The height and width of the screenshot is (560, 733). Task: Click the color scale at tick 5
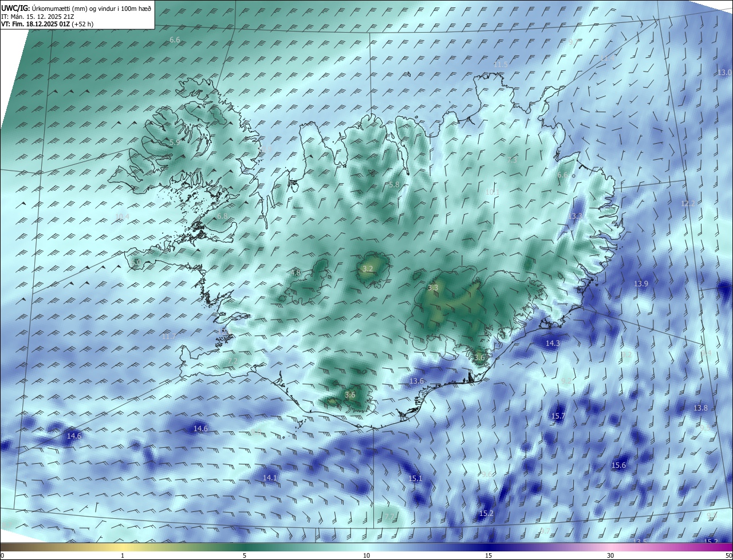pos(245,555)
